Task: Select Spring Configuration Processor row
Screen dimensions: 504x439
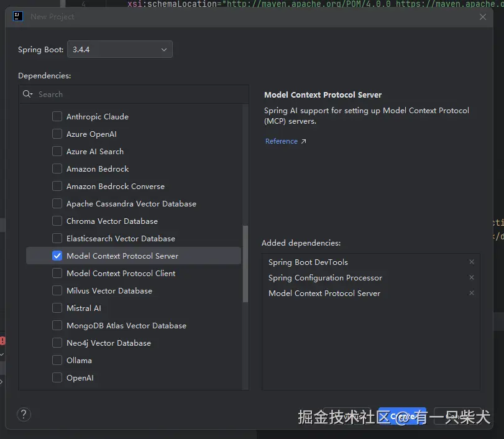Action: (x=371, y=277)
